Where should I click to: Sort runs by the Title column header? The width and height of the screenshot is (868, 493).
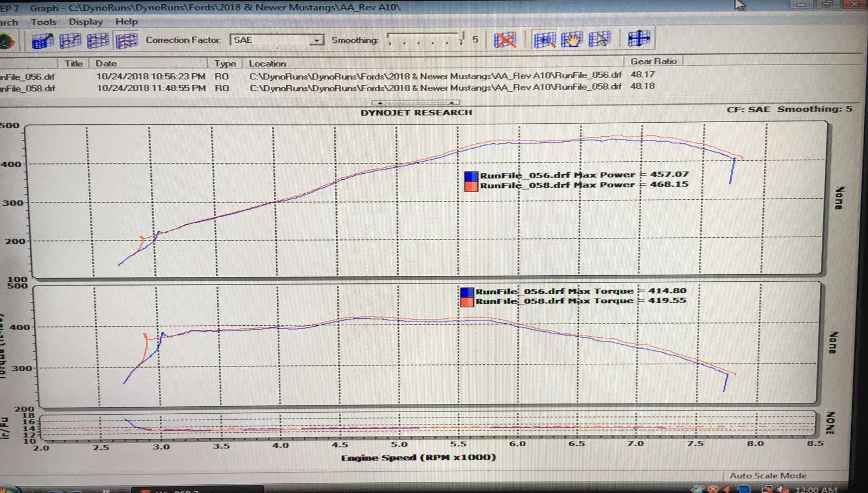click(74, 63)
